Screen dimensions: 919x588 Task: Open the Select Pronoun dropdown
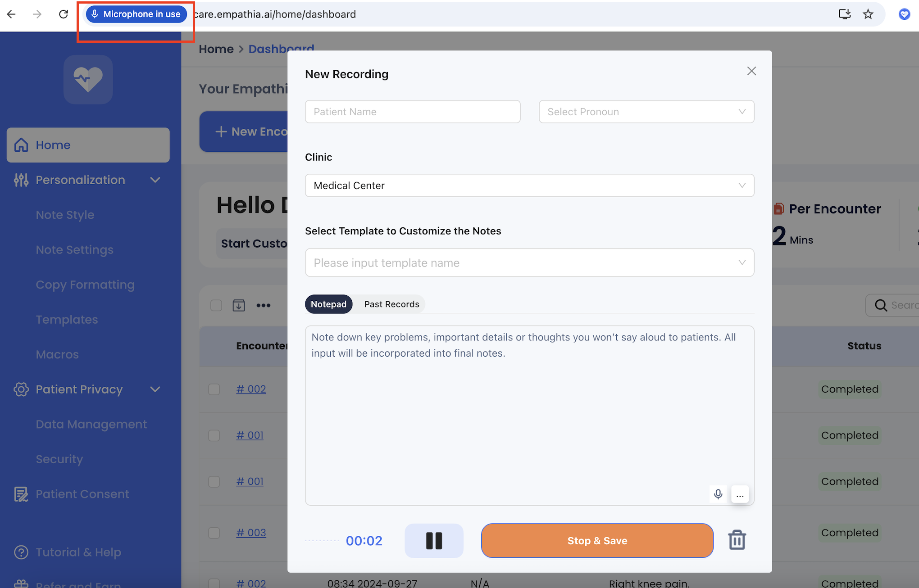pos(646,112)
